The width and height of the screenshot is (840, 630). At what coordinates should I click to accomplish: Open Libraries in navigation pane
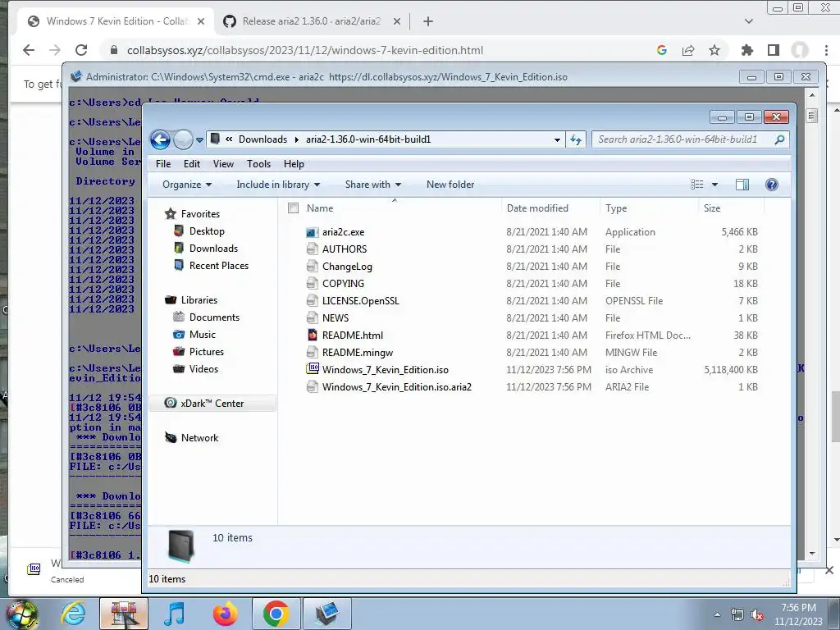click(x=199, y=300)
